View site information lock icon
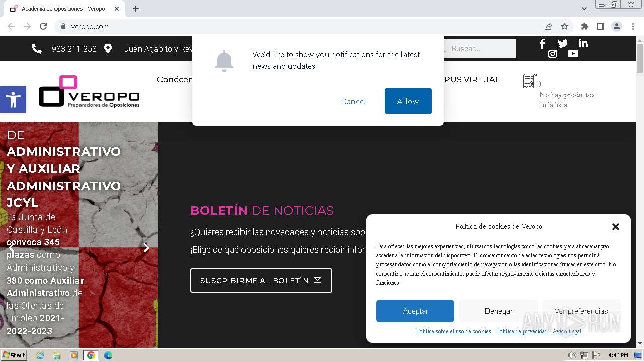This screenshot has height=362, width=644. [x=63, y=27]
